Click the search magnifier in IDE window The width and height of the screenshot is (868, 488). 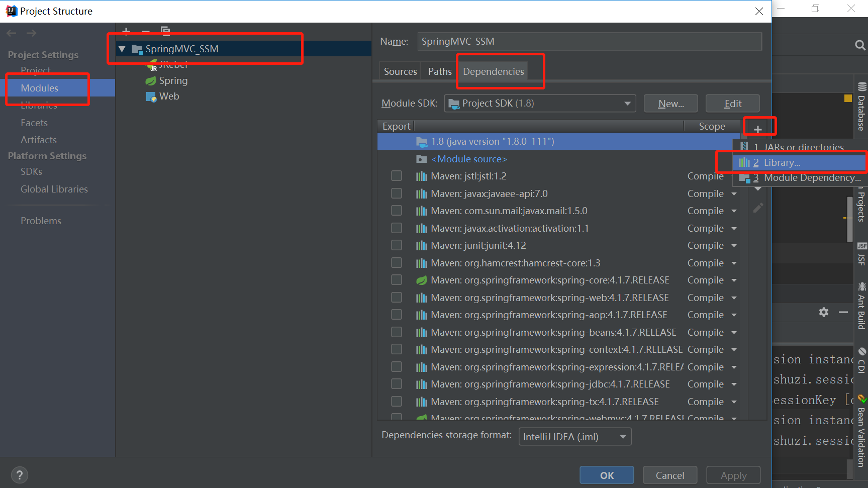(x=860, y=45)
